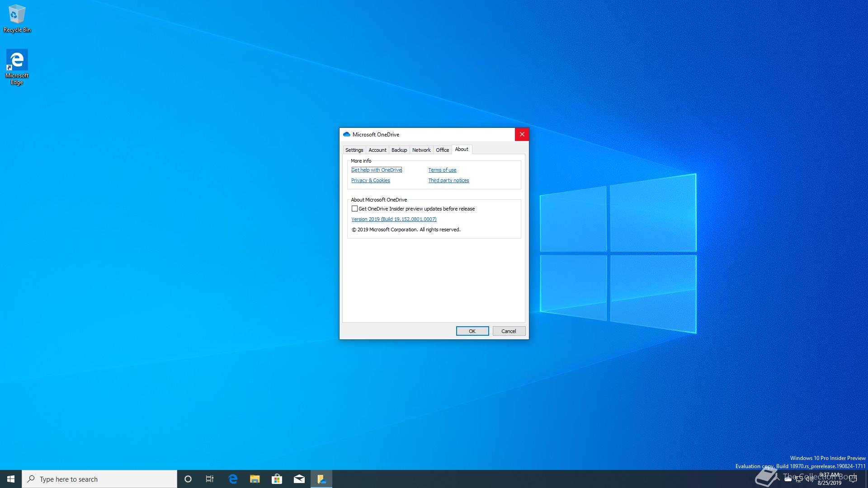The image size is (868, 488).
Task: Open the Third party notices link
Action: click(x=448, y=180)
